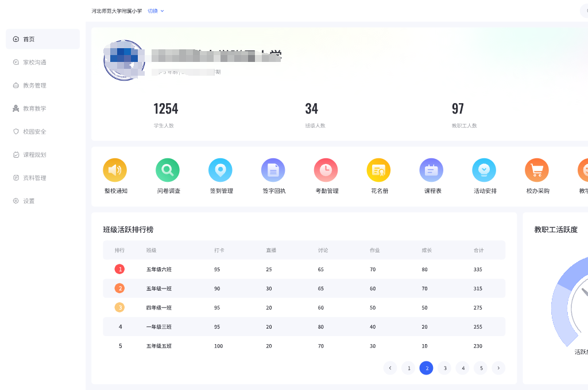Open the 整校通知 announcement megaphone icon

(x=114, y=170)
